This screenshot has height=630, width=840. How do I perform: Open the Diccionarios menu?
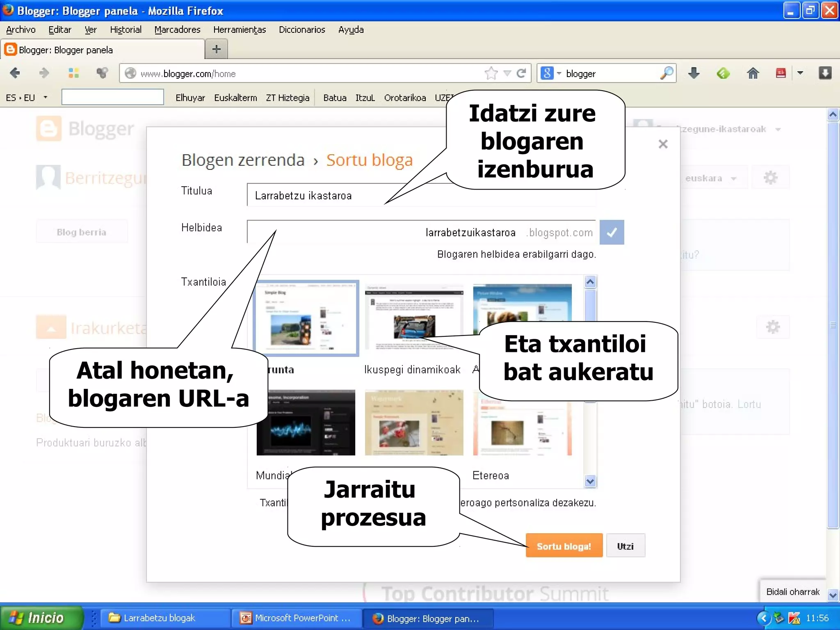[x=302, y=30]
